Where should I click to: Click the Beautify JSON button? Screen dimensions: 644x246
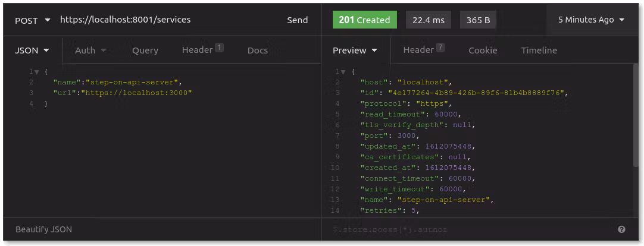point(44,229)
